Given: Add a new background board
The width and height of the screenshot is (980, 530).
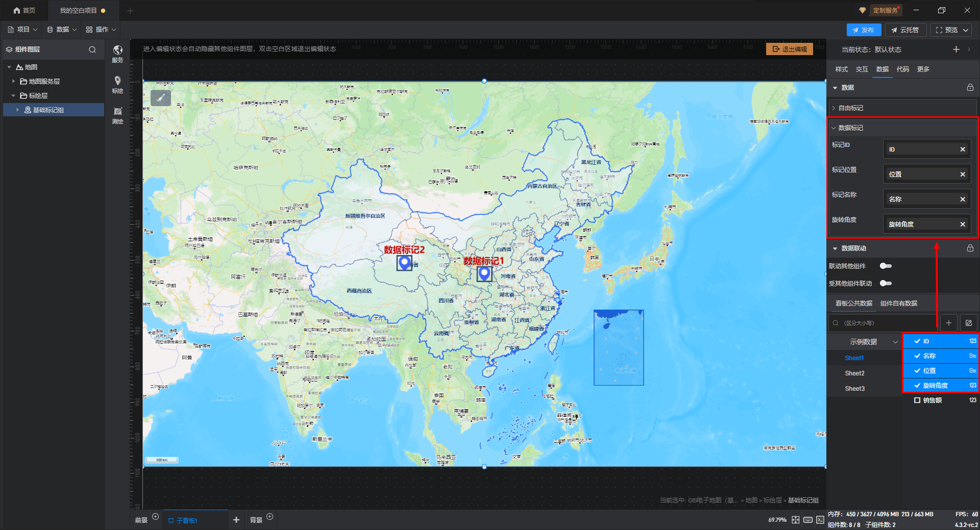Looking at the screenshot, I should (x=270, y=517).
